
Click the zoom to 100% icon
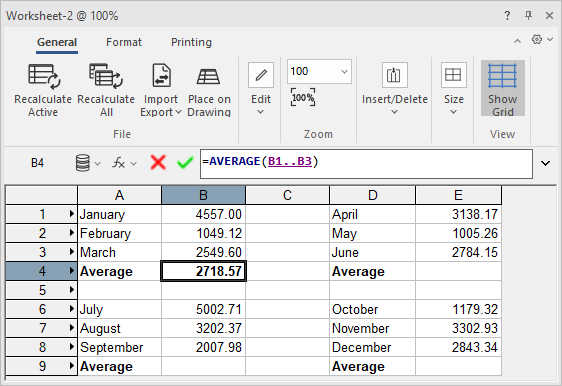[x=303, y=97]
